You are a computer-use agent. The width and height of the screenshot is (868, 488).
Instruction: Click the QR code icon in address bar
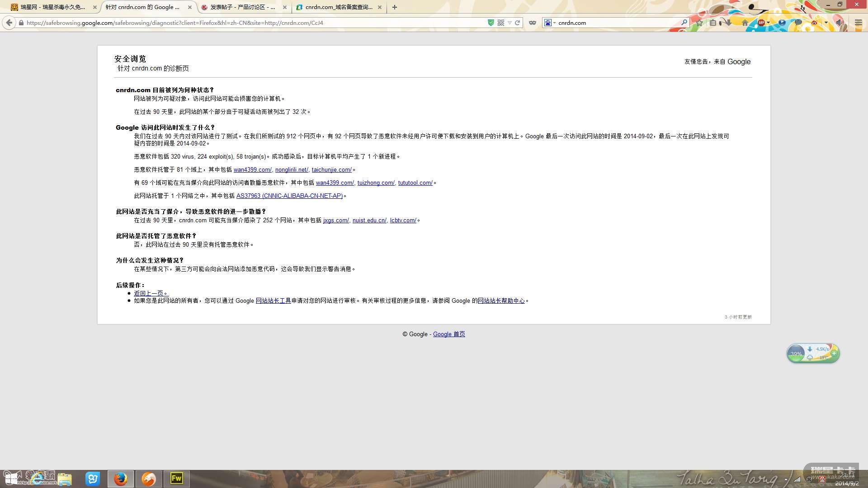[500, 23]
